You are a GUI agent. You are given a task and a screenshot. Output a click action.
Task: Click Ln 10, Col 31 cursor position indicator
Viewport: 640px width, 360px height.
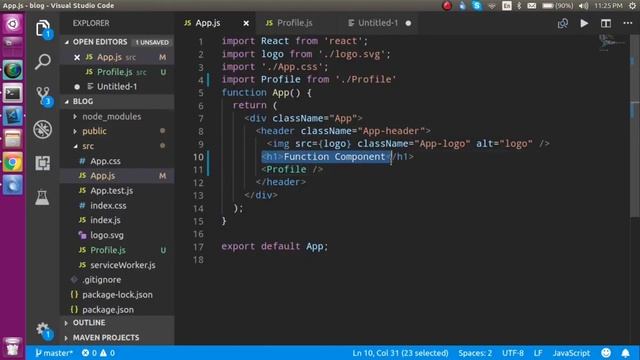(400, 353)
